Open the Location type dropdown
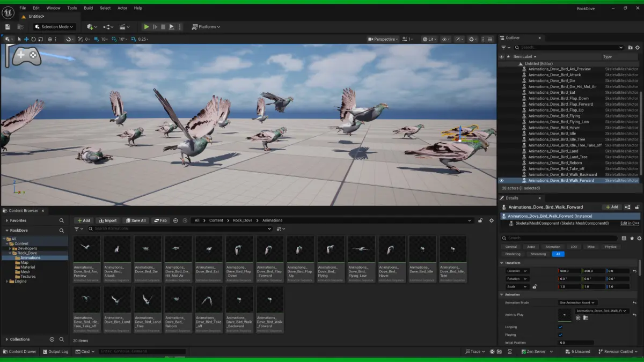This screenshot has height=362, width=644. [517, 271]
